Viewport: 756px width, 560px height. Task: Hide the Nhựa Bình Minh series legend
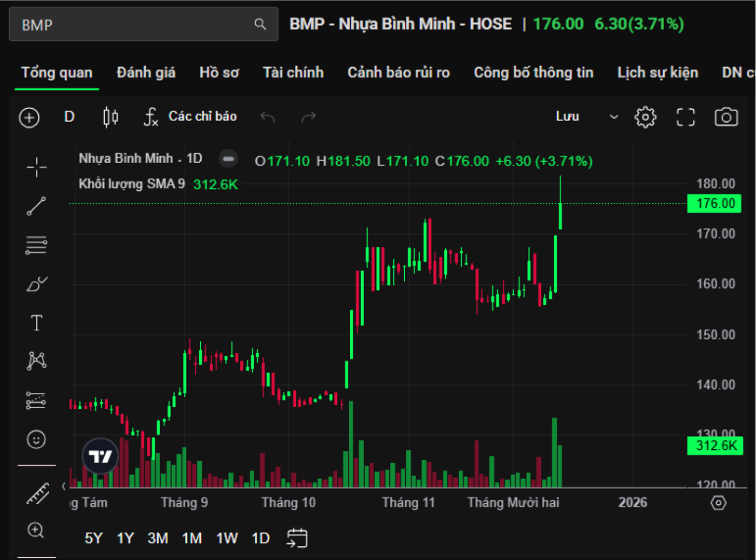click(227, 158)
